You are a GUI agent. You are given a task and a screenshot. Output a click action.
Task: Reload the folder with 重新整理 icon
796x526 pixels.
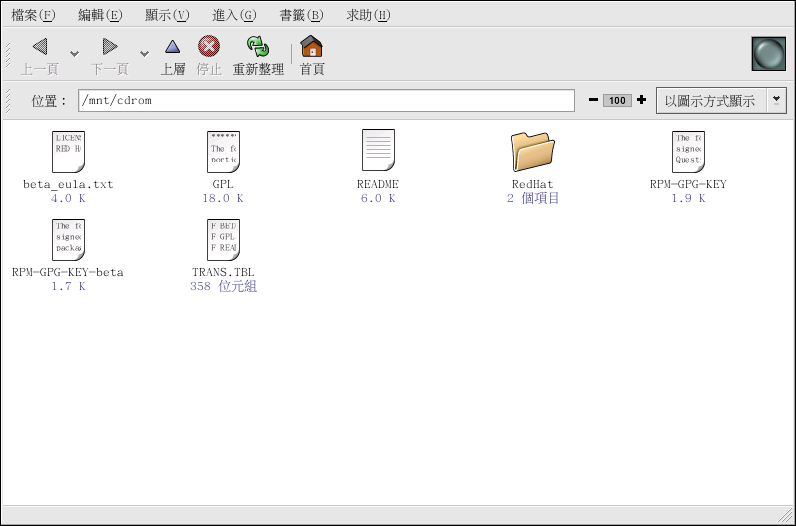[258, 47]
